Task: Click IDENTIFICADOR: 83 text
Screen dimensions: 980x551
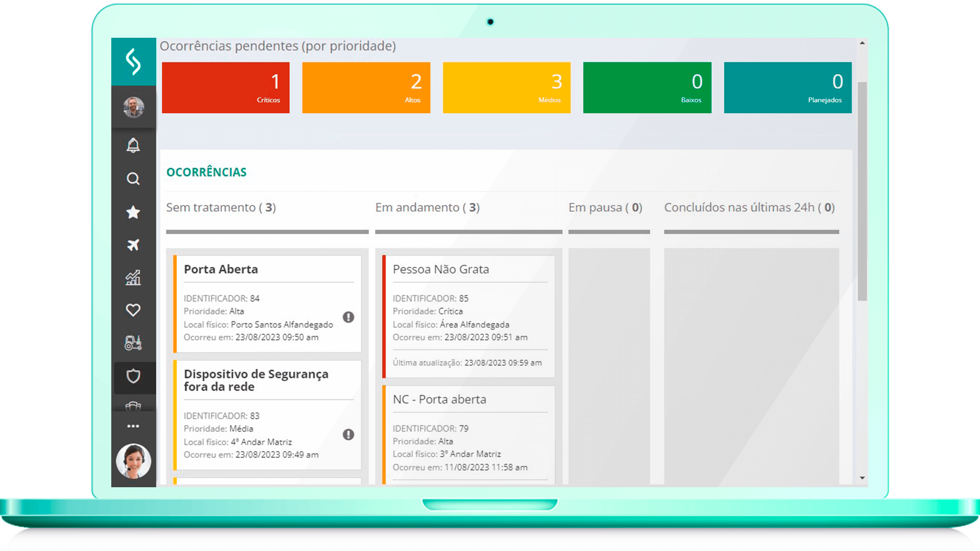Action: tap(222, 416)
